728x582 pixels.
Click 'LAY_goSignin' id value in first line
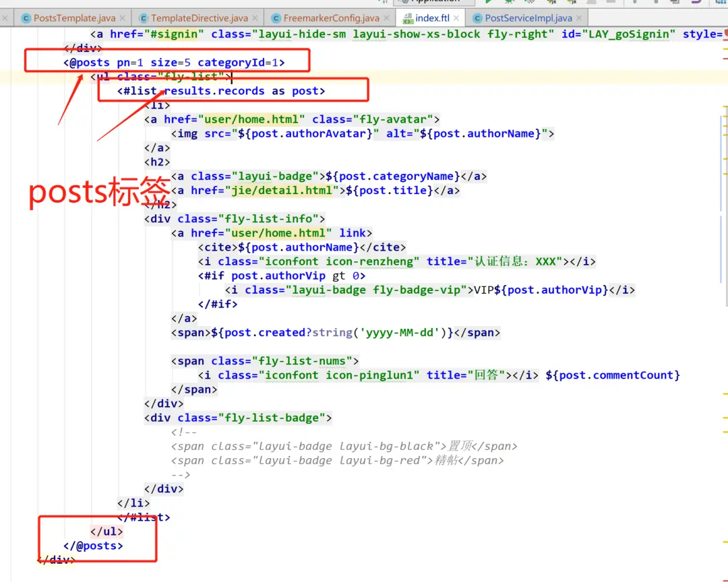coord(629,34)
